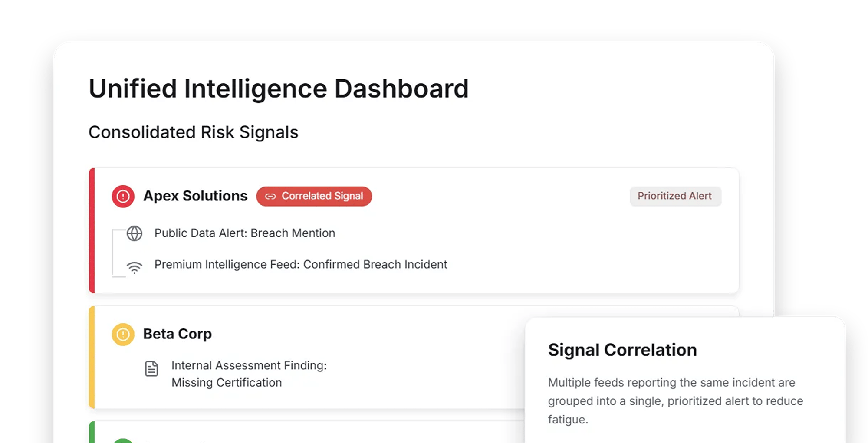Select Public Data Alert: Breach Mention entry
This screenshot has width=868, height=443.
click(x=245, y=233)
